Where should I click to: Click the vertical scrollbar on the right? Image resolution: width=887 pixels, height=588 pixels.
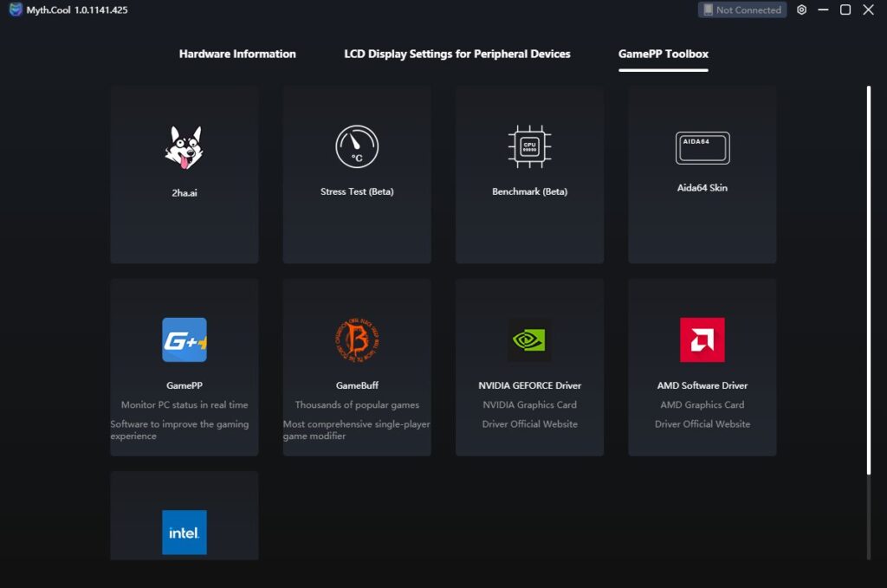[x=869, y=279]
